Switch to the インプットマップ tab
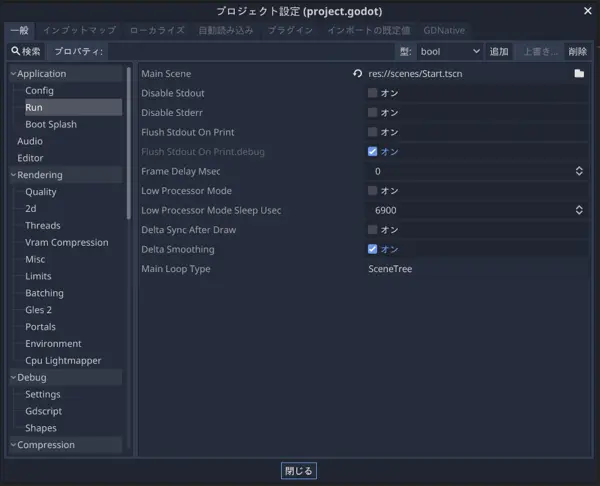 pyautogui.click(x=79, y=30)
